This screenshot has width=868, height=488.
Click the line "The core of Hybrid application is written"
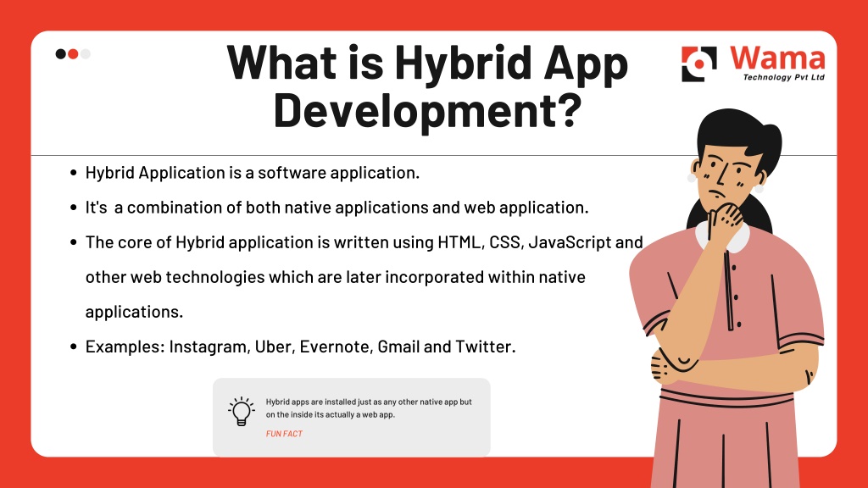(364, 242)
